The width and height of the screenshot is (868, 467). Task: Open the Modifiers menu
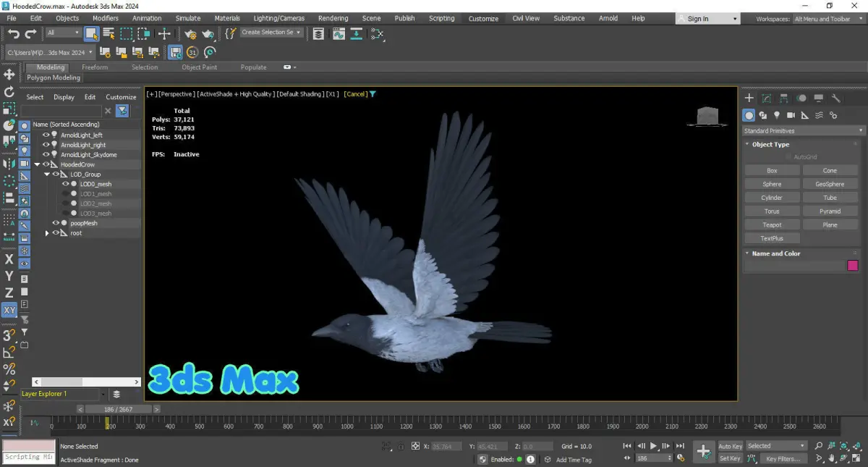(x=106, y=18)
